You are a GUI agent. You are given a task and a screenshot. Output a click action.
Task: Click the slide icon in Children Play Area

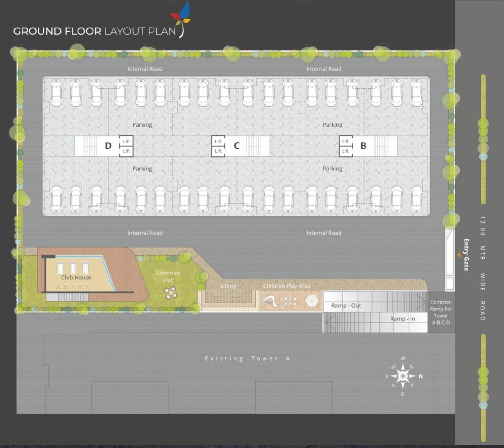click(x=271, y=301)
